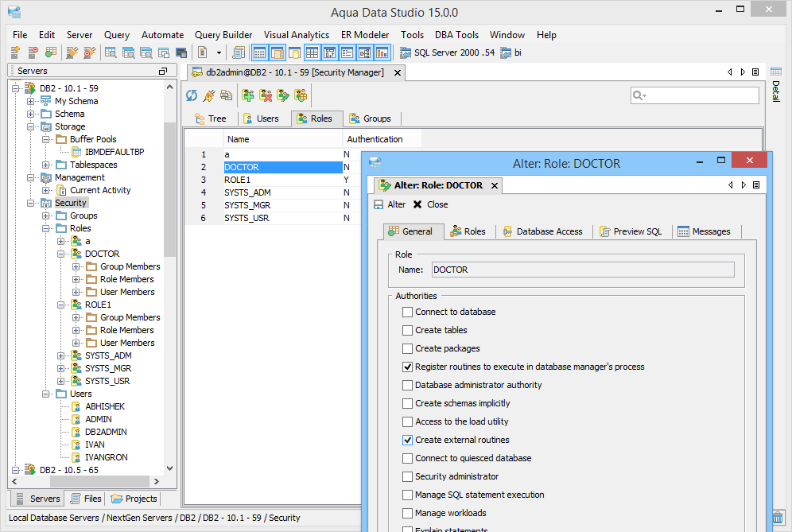Collapse the Users tree node

pos(45,394)
